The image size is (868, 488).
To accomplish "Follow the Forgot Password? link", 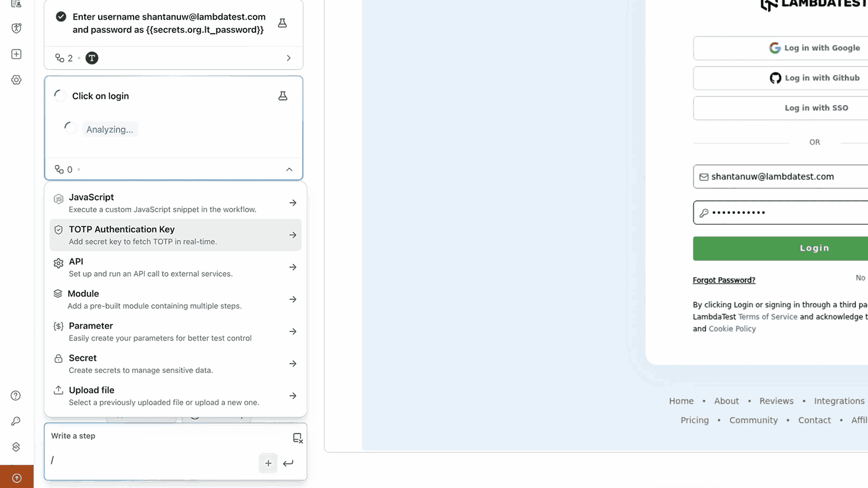I will 724,280.
